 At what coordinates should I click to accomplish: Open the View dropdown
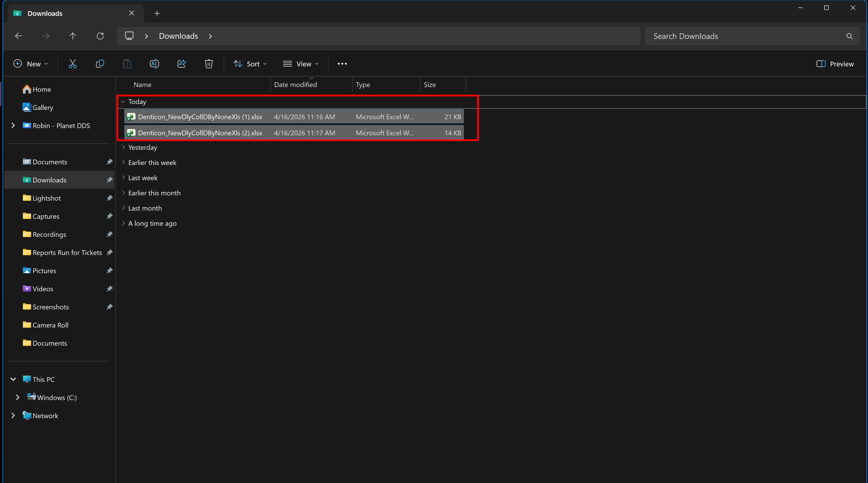pyautogui.click(x=301, y=64)
